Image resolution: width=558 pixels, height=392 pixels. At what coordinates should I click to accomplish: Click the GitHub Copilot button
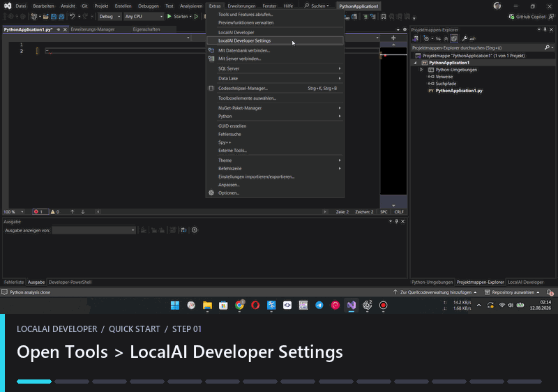pyautogui.click(x=527, y=17)
